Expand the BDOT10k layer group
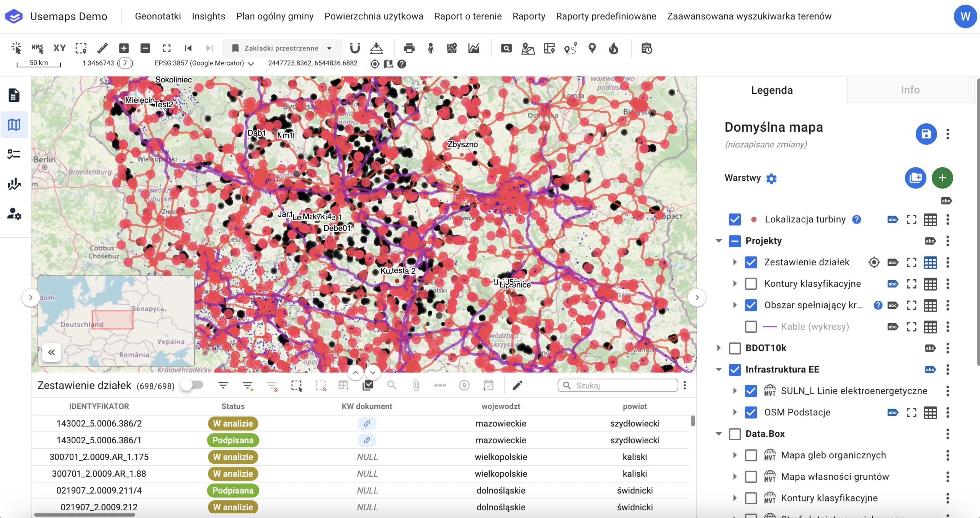 tap(719, 348)
